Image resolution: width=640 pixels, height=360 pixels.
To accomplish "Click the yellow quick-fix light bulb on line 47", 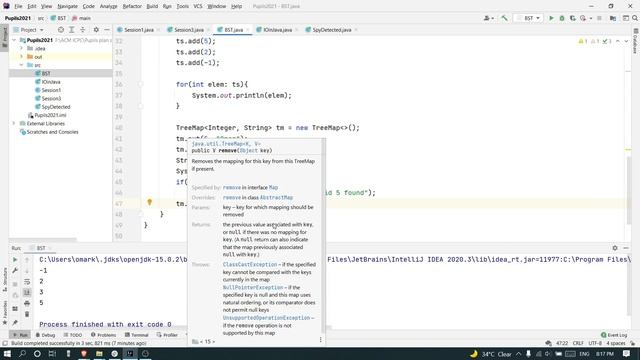I will point(149,202).
